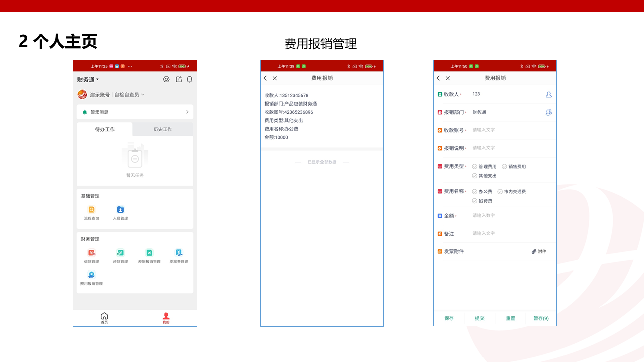The image size is (644, 362).
Task: Click the 金额:10000 line
Action: [276, 137]
